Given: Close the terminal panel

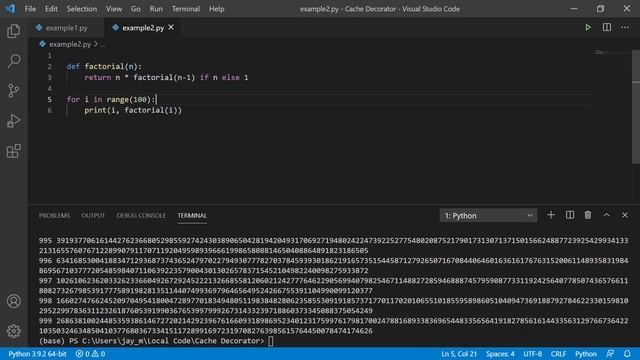Looking at the screenshot, I should coord(625,215).
